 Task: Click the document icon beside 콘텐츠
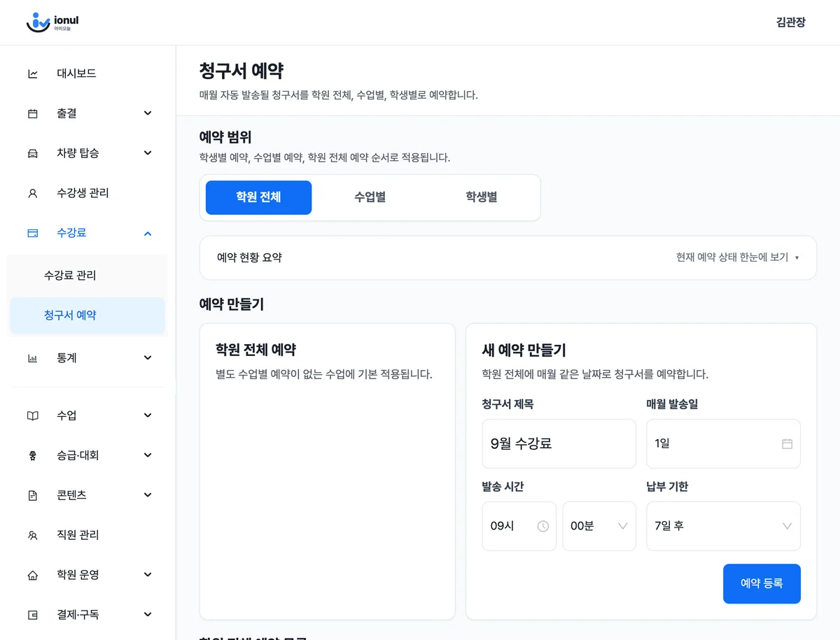pyautogui.click(x=33, y=495)
